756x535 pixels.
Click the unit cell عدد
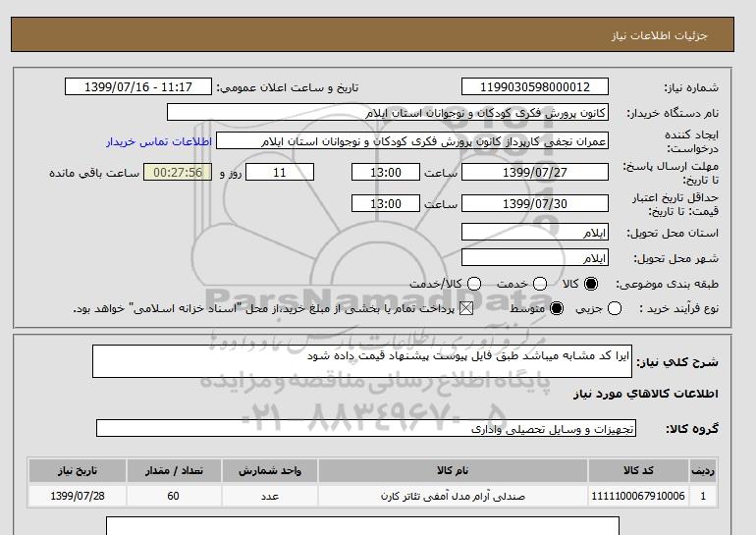[270, 496]
